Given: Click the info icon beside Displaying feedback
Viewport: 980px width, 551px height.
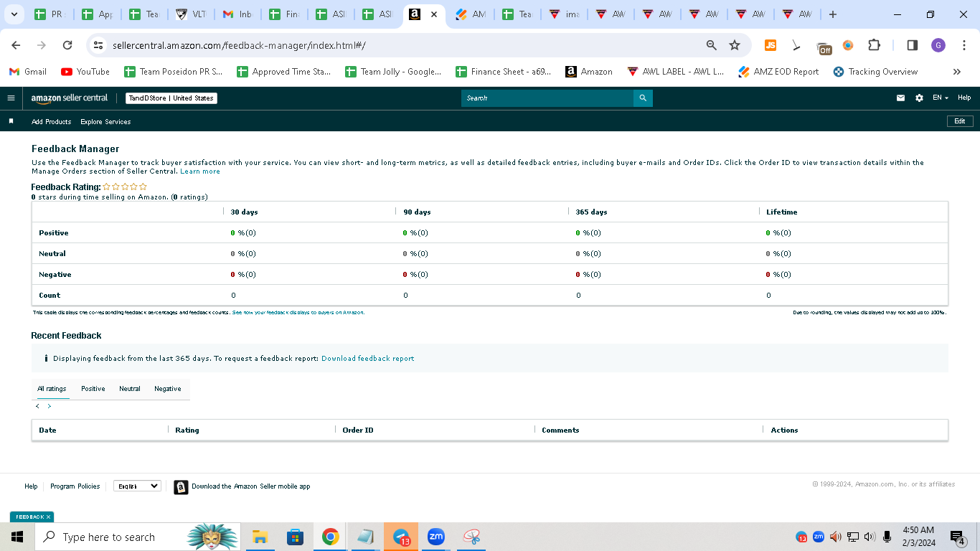Looking at the screenshot, I should [46, 358].
